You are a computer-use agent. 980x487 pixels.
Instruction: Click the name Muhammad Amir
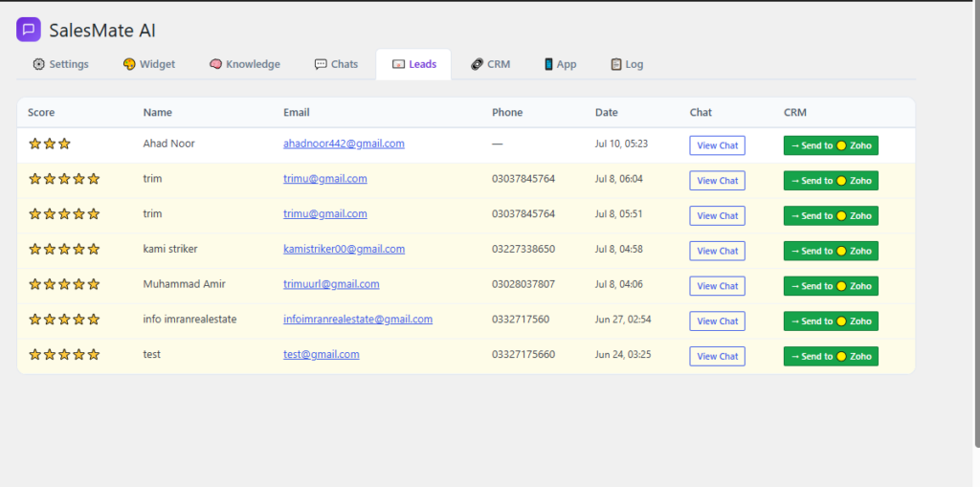(185, 284)
